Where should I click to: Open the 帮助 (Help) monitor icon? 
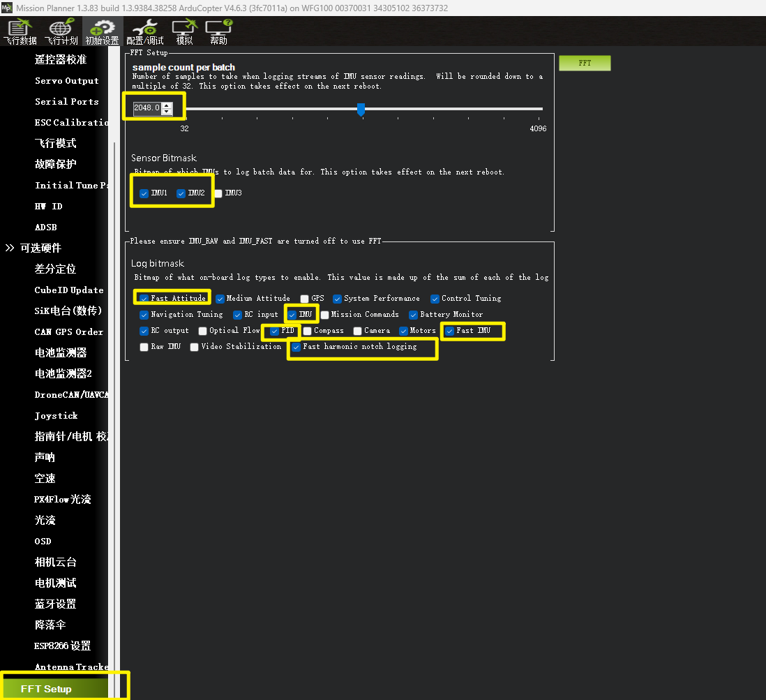[x=218, y=32]
